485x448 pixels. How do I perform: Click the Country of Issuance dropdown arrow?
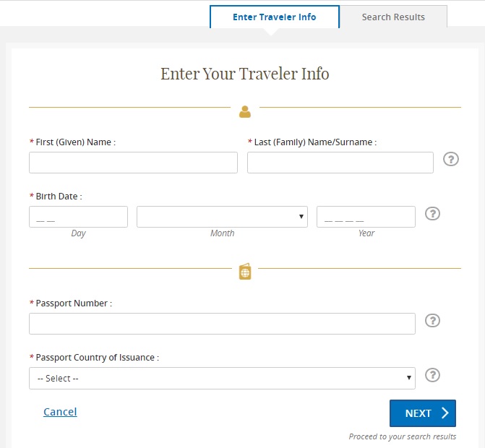click(x=408, y=377)
